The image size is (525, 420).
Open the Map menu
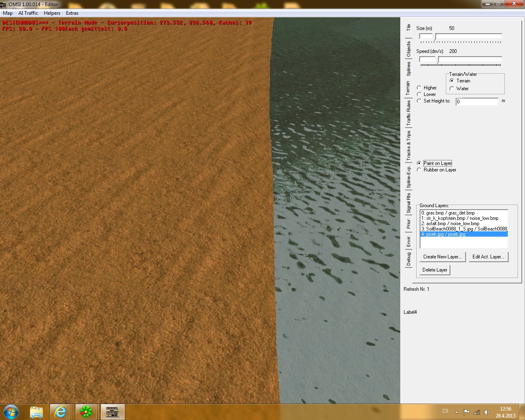point(8,13)
